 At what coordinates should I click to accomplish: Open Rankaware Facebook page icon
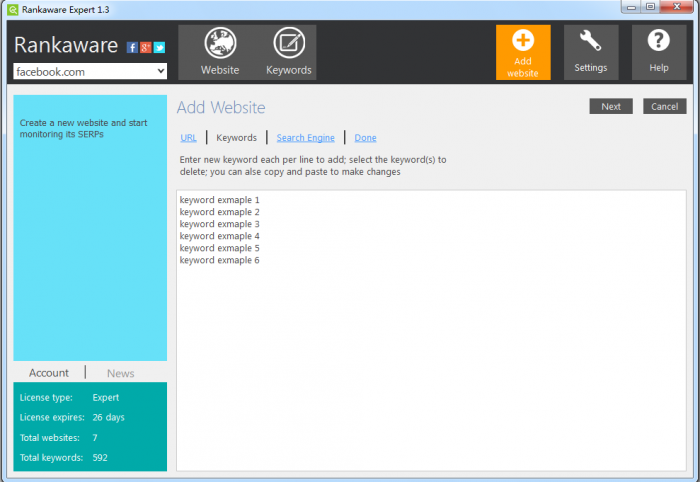(132, 47)
